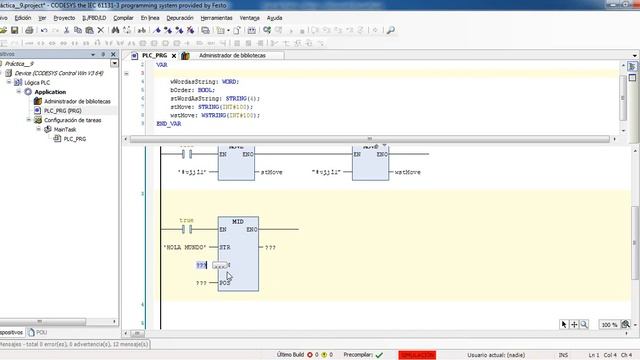Open the Ayuda menu

pyautogui.click(x=274, y=18)
